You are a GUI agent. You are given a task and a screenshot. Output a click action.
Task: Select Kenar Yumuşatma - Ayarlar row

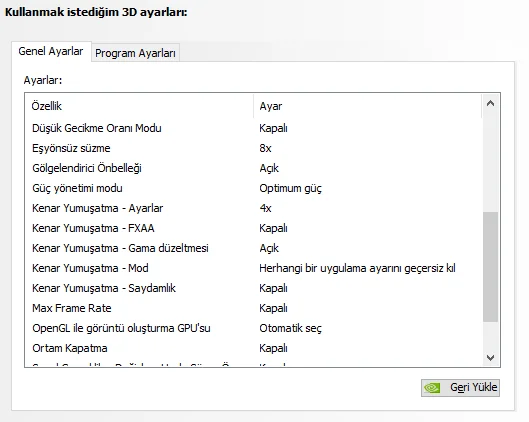254,208
